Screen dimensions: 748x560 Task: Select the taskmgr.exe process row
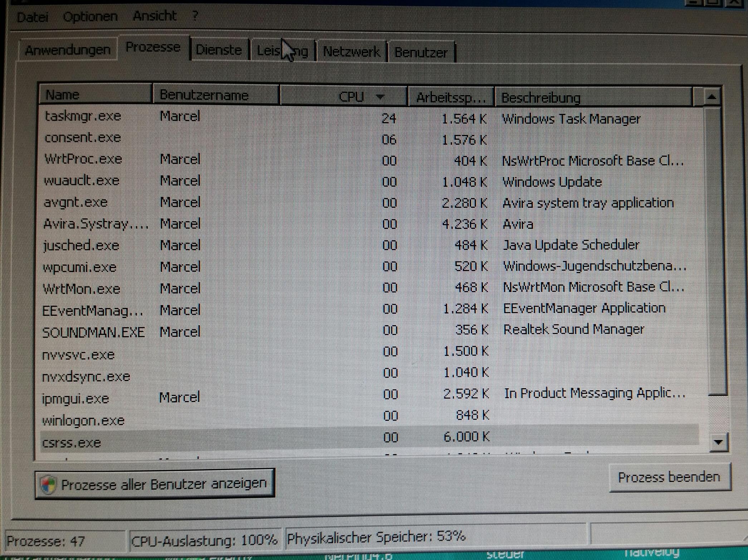(83, 116)
